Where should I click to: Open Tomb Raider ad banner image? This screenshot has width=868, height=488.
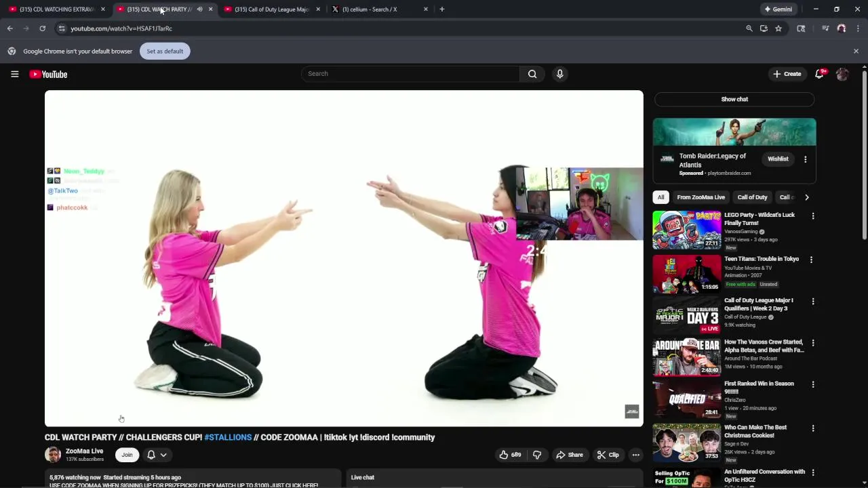[x=734, y=132]
